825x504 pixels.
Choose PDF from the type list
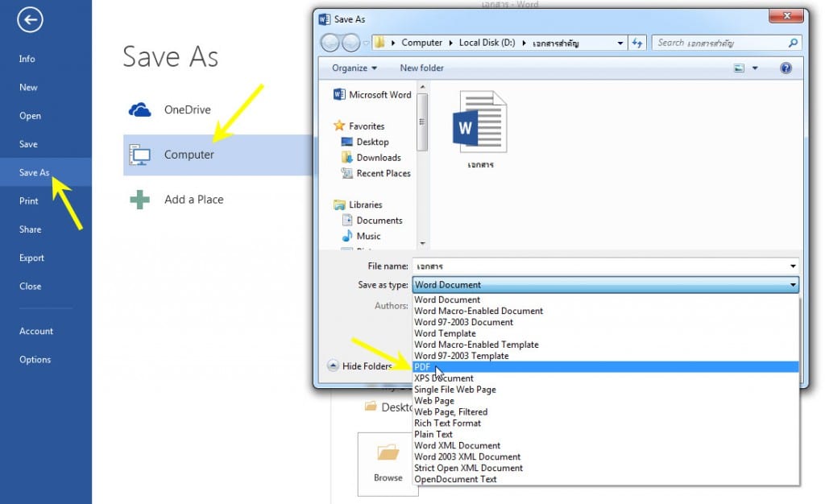pyautogui.click(x=606, y=367)
